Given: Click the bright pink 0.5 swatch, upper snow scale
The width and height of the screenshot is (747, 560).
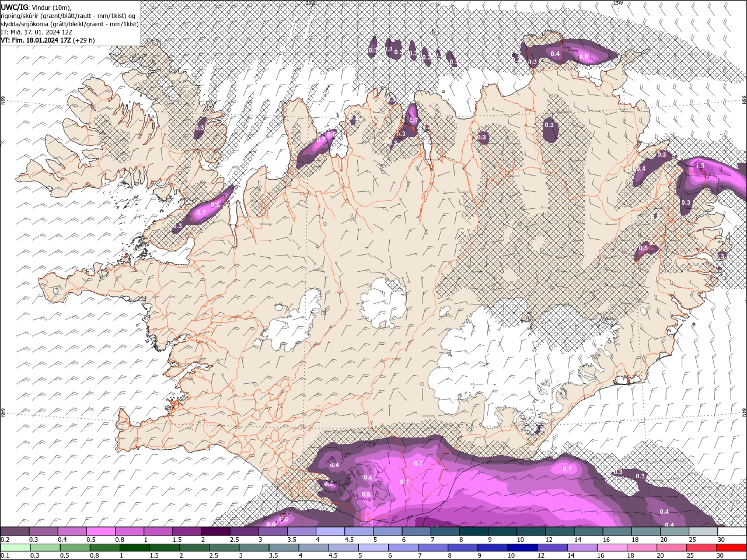Looking at the screenshot, I should point(100,532).
